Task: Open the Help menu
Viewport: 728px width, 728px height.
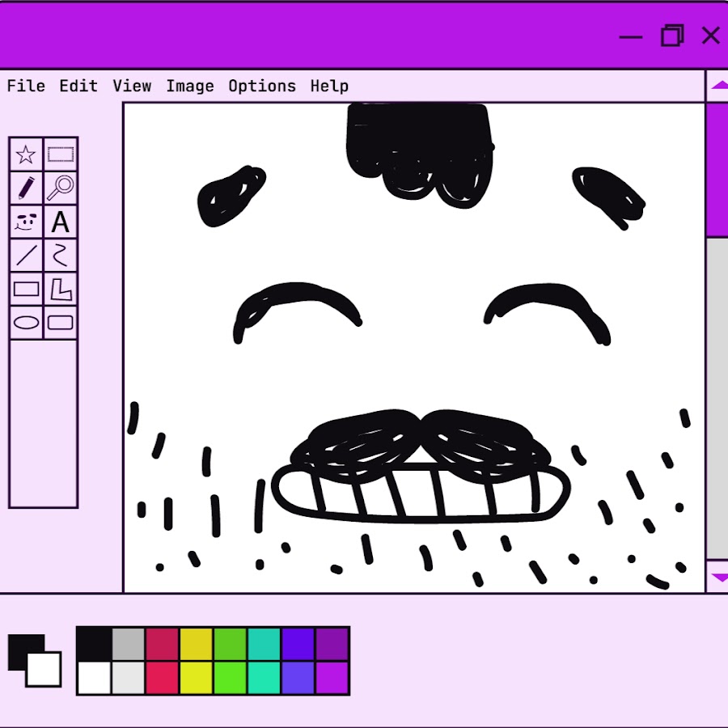Action: click(x=329, y=86)
